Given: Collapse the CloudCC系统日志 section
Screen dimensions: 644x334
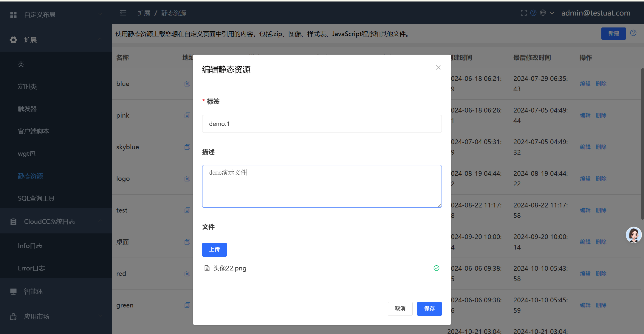Looking at the screenshot, I should (100, 221).
